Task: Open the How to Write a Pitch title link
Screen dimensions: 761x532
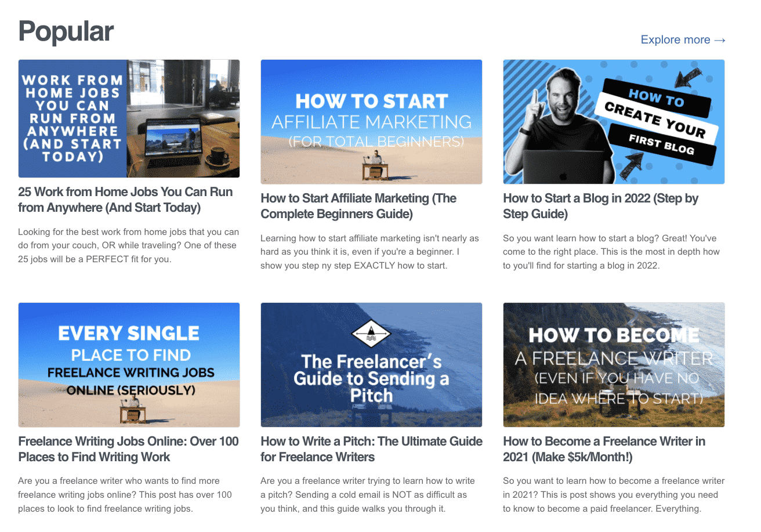Action: (x=371, y=449)
